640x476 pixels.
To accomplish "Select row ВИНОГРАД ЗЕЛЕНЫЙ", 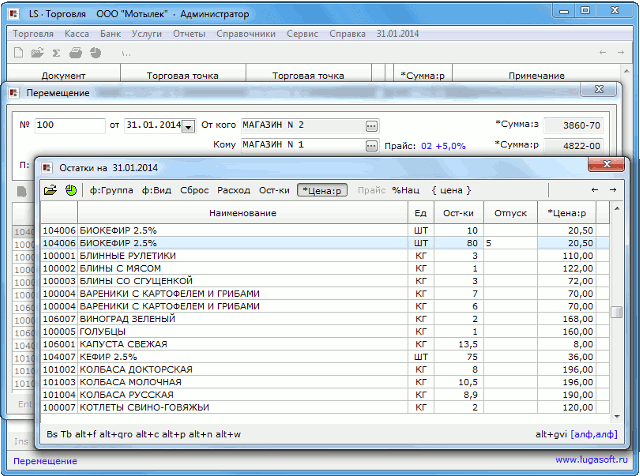I will click(x=325, y=319).
